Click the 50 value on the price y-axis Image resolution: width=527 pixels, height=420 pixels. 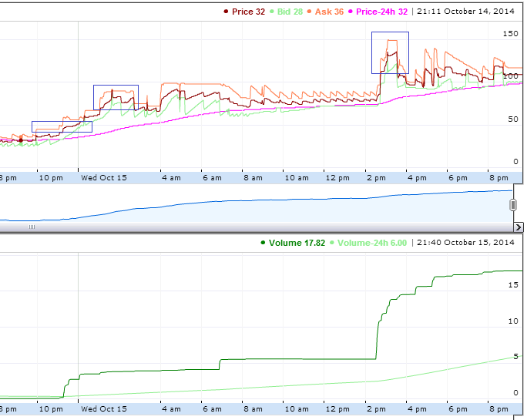click(513, 119)
